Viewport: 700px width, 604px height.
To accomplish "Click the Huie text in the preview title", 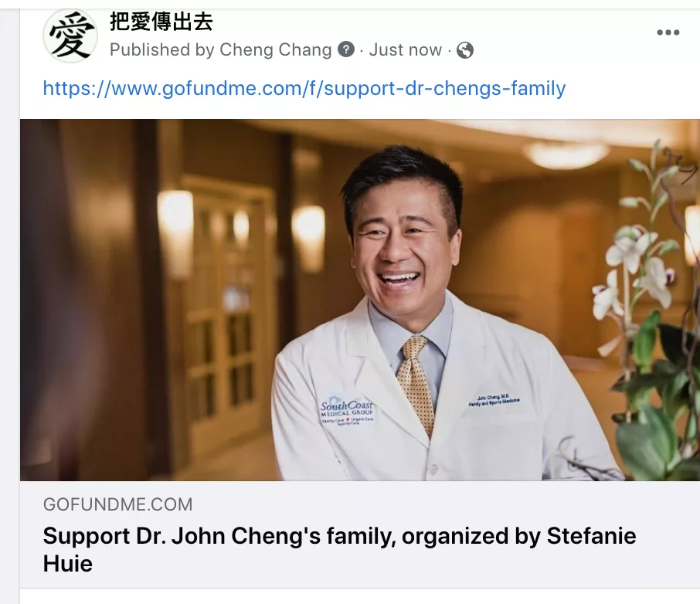I will pyautogui.click(x=68, y=564).
